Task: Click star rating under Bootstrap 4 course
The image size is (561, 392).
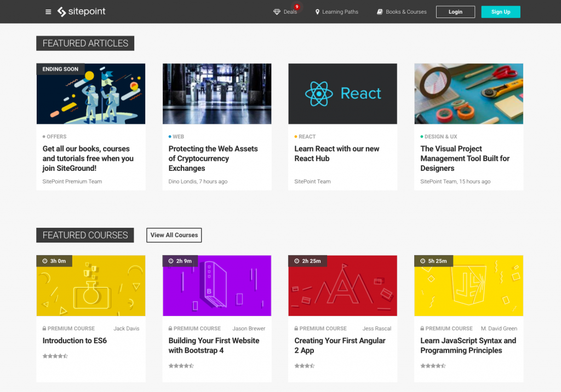Action: tap(181, 366)
